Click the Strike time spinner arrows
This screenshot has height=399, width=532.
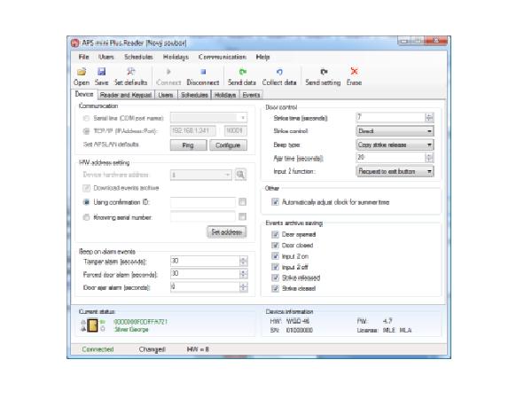pos(429,117)
